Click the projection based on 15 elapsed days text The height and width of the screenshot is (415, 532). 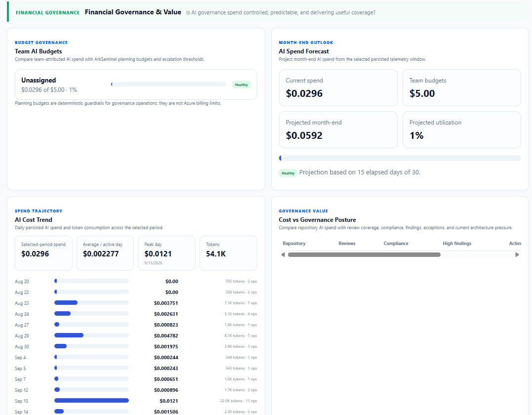pyautogui.click(x=360, y=172)
